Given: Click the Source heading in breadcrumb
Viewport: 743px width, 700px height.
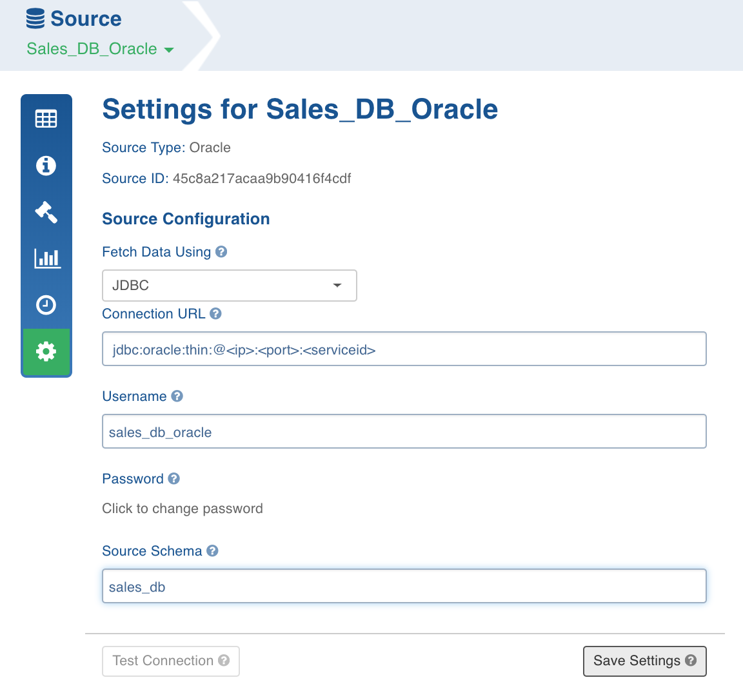Looking at the screenshot, I should click(86, 19).
